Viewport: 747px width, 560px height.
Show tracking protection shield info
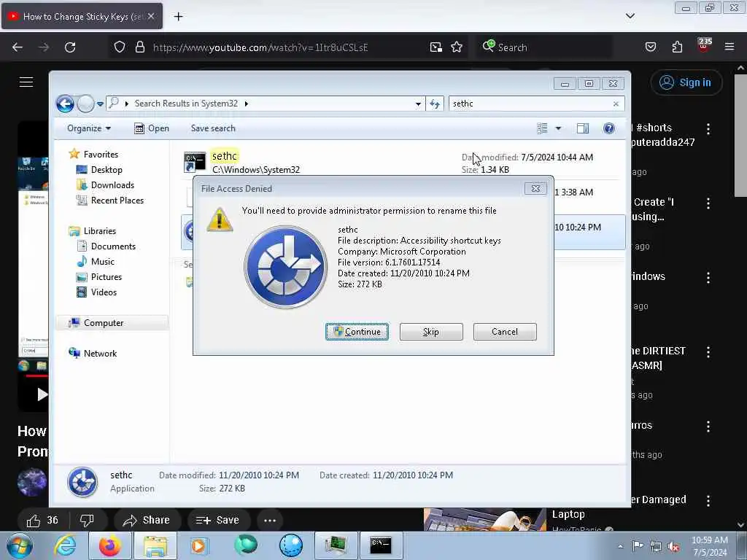[120, 47]
